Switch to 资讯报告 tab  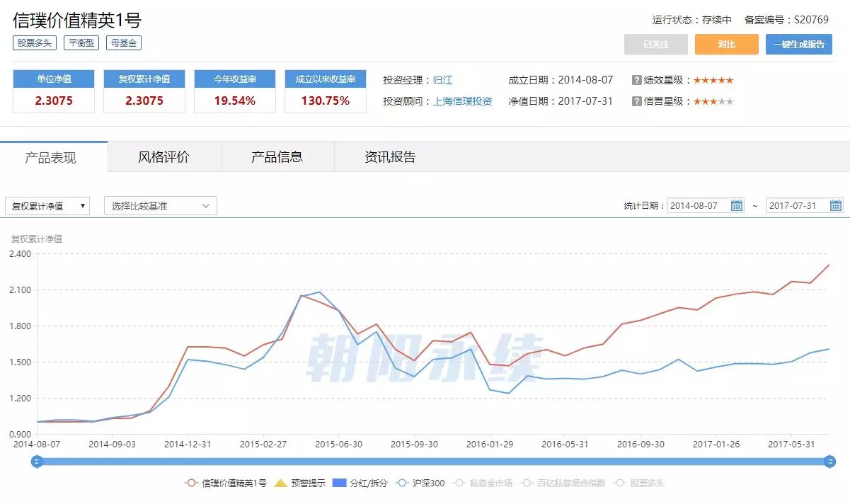coord(391,157)
